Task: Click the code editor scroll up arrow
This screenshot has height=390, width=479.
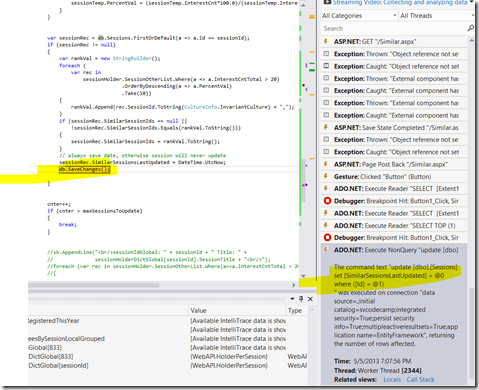Action: pos(303,6)
